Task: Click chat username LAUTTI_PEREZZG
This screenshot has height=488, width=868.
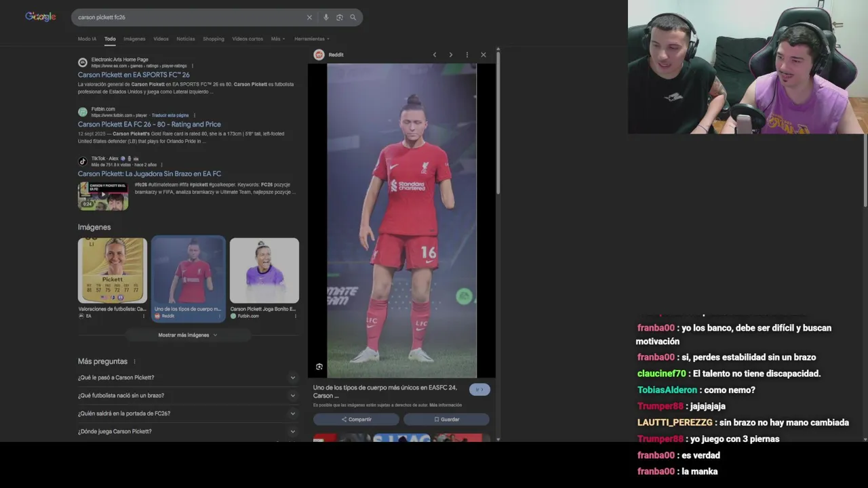Action: (675, 423)
